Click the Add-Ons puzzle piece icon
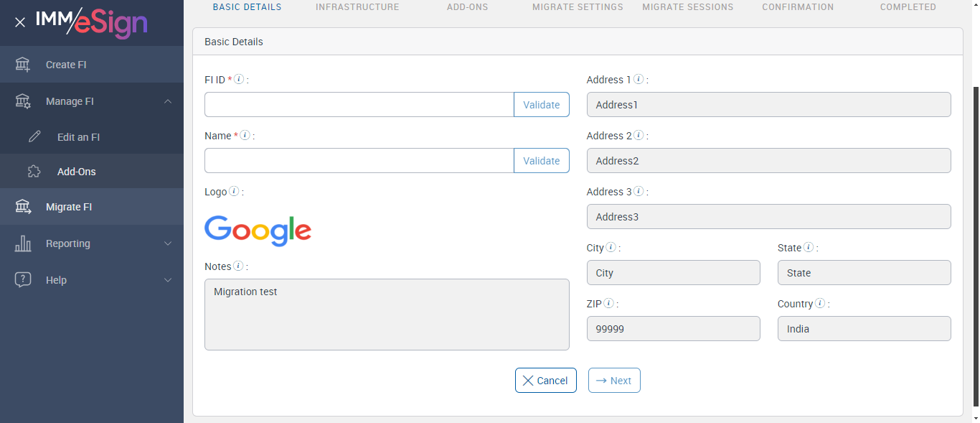 (34, 172)
